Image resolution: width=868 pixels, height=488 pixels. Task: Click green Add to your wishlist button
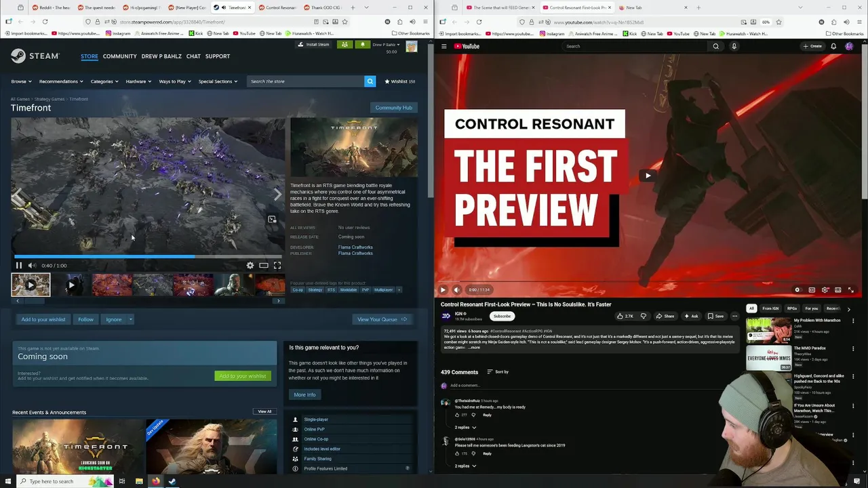pyautogui.click(x=243, y=376)
